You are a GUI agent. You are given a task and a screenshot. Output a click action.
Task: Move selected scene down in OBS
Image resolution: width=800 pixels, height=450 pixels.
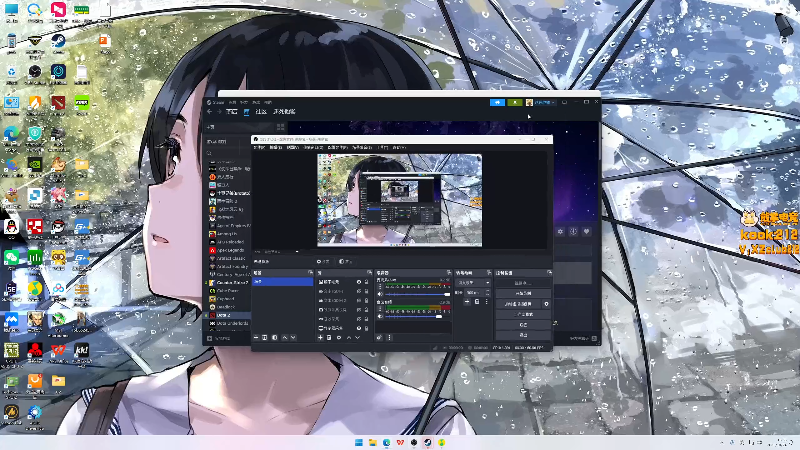point(293,337)
